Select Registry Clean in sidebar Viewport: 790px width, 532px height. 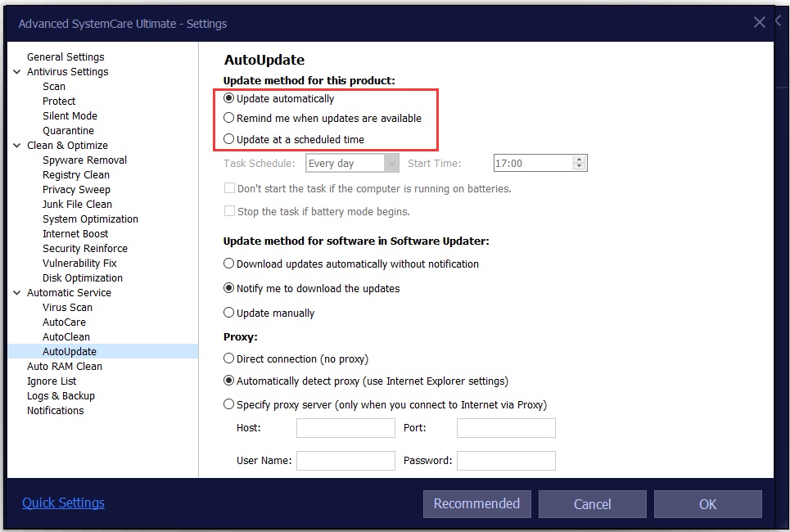click(75, 175)
